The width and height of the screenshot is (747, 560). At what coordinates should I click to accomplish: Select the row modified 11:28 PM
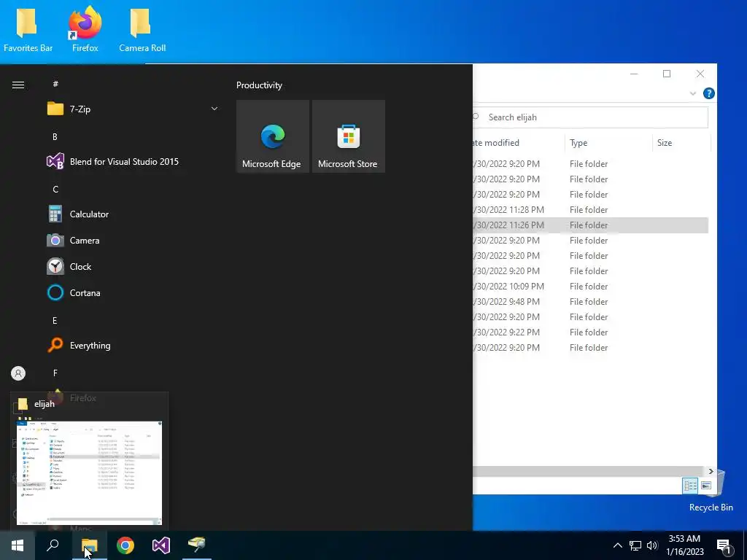(590, 210)
